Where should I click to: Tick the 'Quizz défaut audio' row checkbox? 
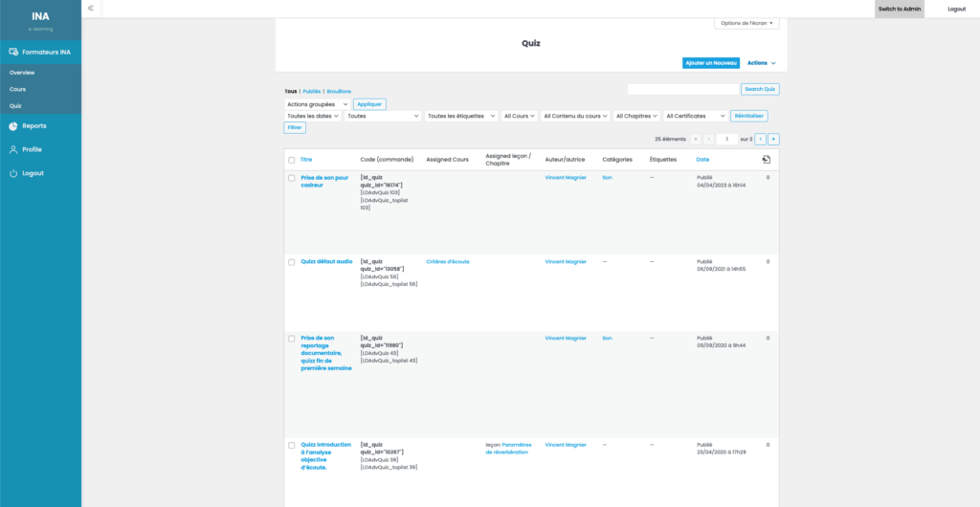coord(292,261)
